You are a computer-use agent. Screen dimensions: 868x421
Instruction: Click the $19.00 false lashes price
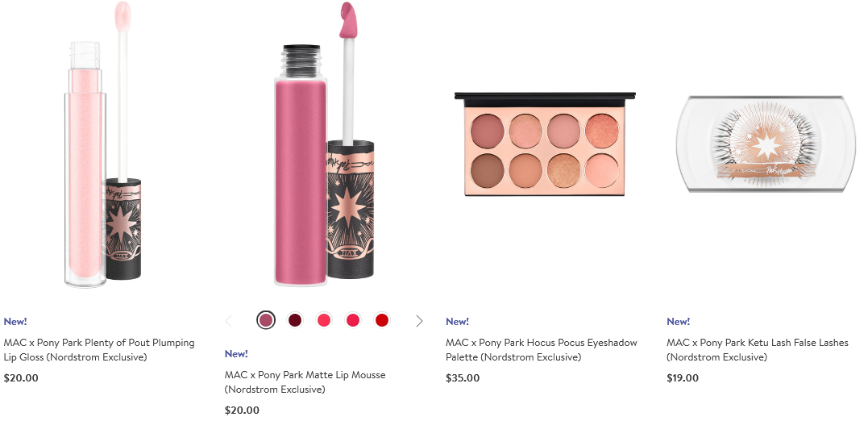click(x=683, y=378)
